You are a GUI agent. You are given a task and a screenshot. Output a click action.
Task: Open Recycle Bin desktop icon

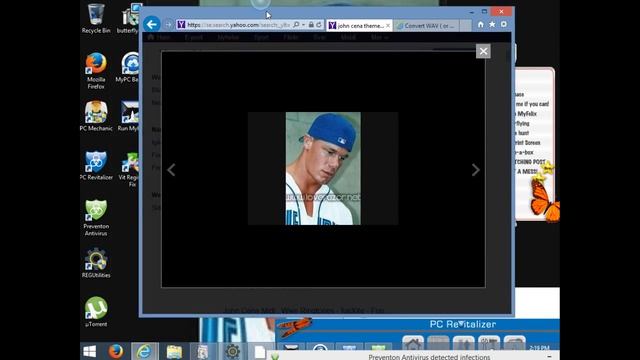click(x=96, y=18)
